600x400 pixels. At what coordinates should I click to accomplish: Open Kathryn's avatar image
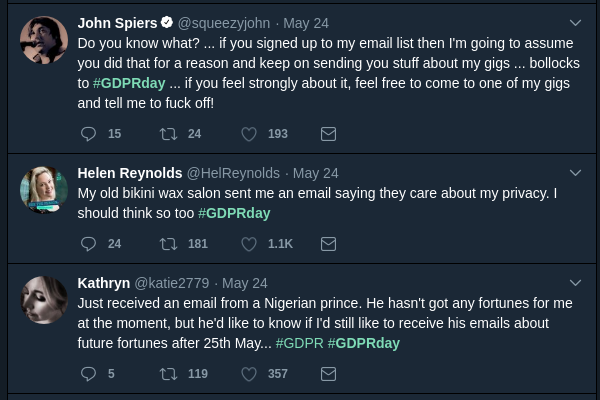44,300
